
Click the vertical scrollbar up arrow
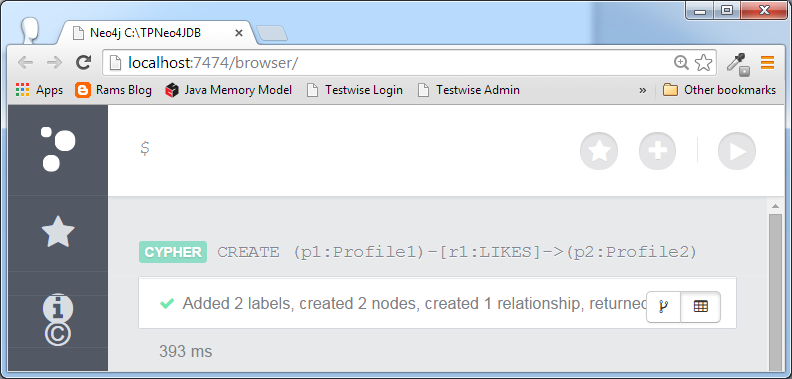coord(775,206)
